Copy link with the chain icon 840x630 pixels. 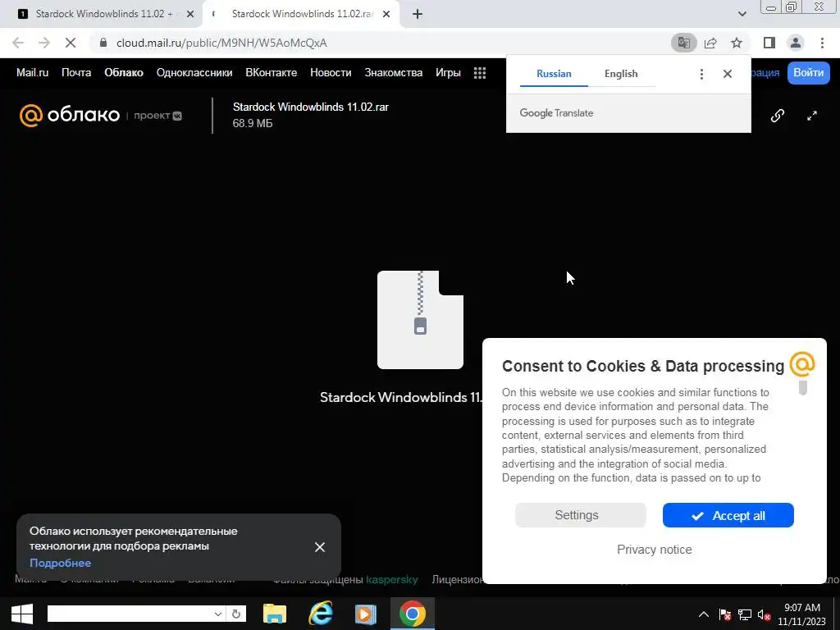tap(778, 116)
